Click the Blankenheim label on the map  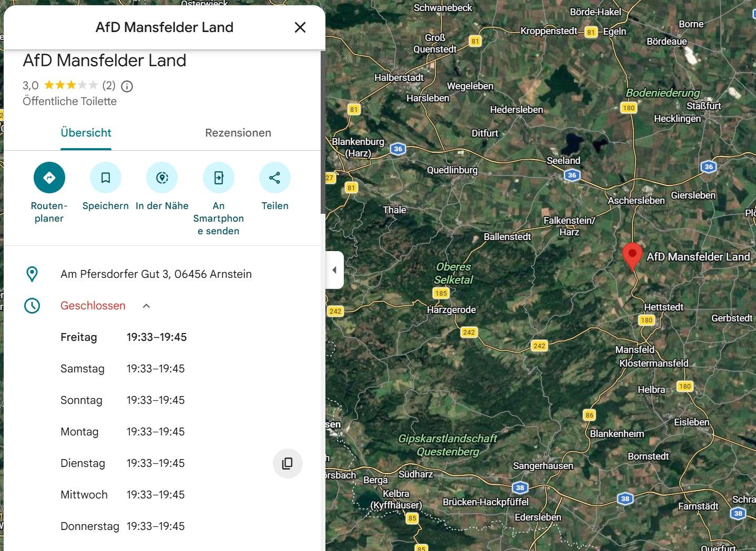pos(617,434)
